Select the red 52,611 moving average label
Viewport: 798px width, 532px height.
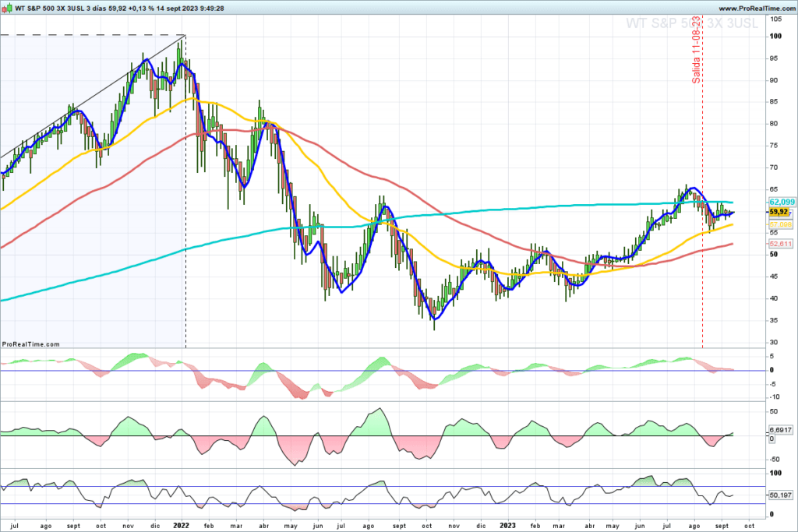point(780,244)
